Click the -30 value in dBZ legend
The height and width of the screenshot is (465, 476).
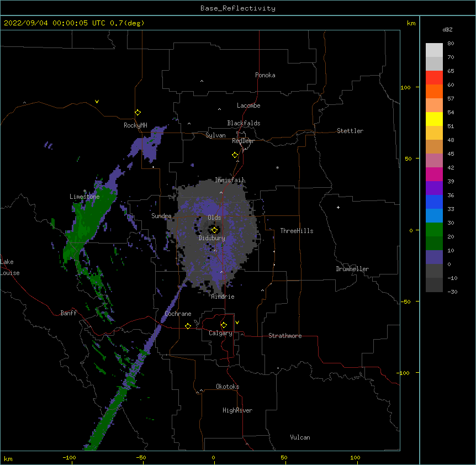[452, 292]
